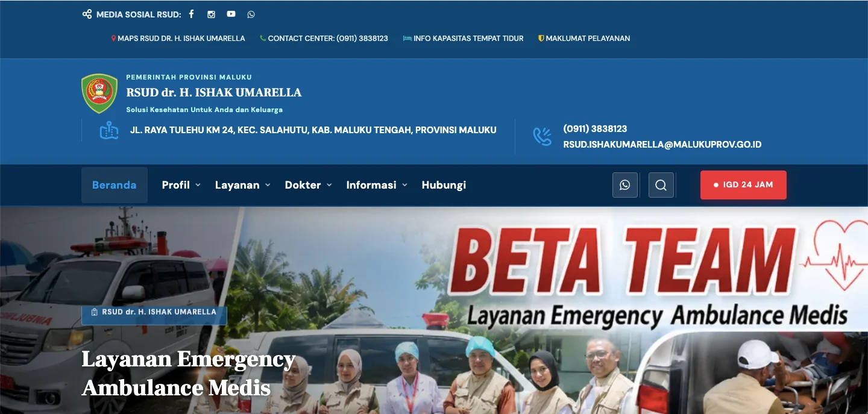Click the green phone icon by Contact Center
Image resolution: width=868 pixels, height=414 pixels.
coord(263,38)
